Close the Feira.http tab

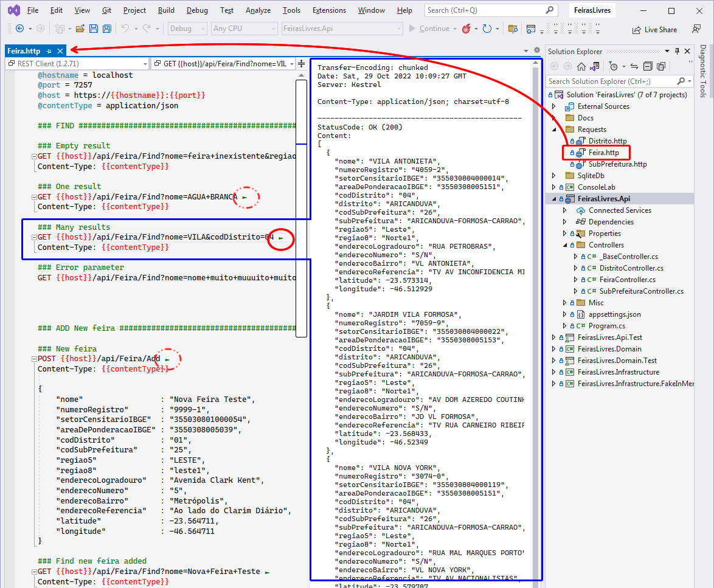click(x=60, y=51)
